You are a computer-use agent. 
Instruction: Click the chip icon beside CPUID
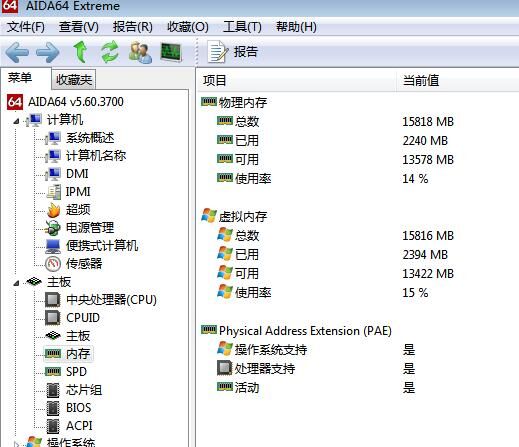53,318
